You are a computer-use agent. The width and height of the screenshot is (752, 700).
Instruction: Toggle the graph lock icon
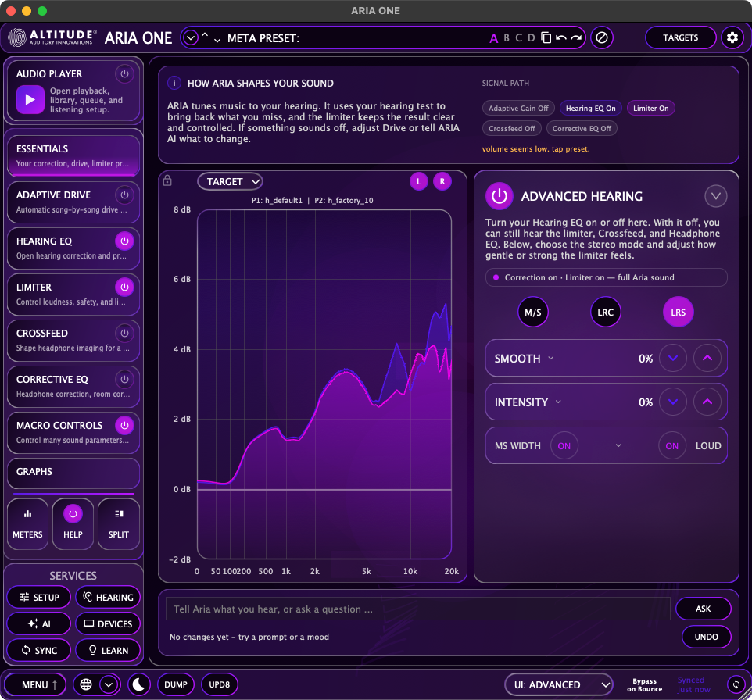tap(167, 180)
